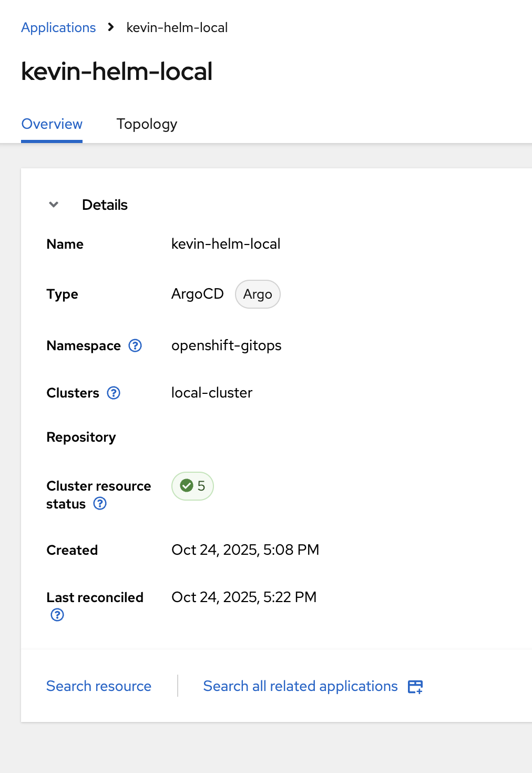Image resolution: width=532 pixels, height=773 pixels.
Task: Click the launch icon after related applications
Action: click(415, 687)
